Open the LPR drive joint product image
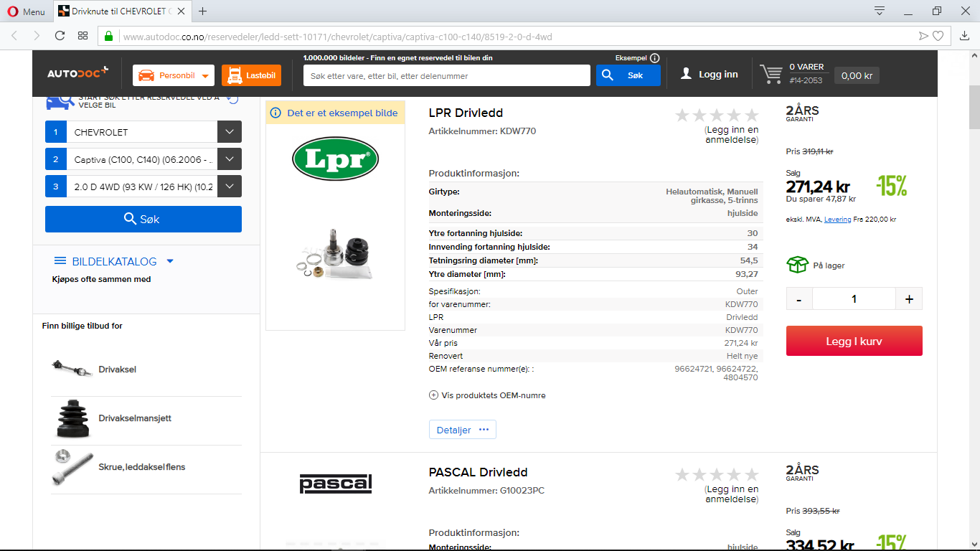The image size is (980, 551). coord(336,253)
